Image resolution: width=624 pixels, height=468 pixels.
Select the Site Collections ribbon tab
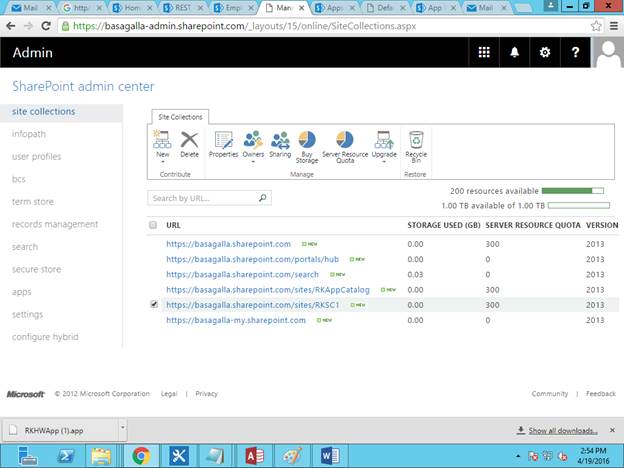point(180,117)
